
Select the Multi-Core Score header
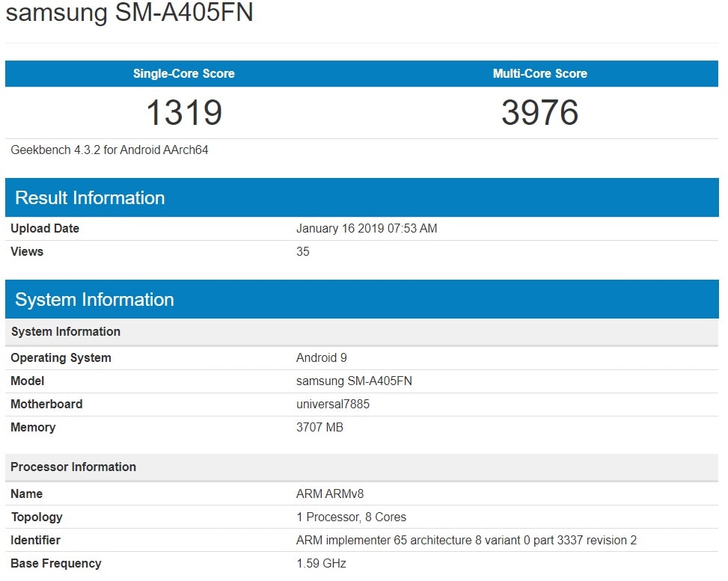click(540, 73)
